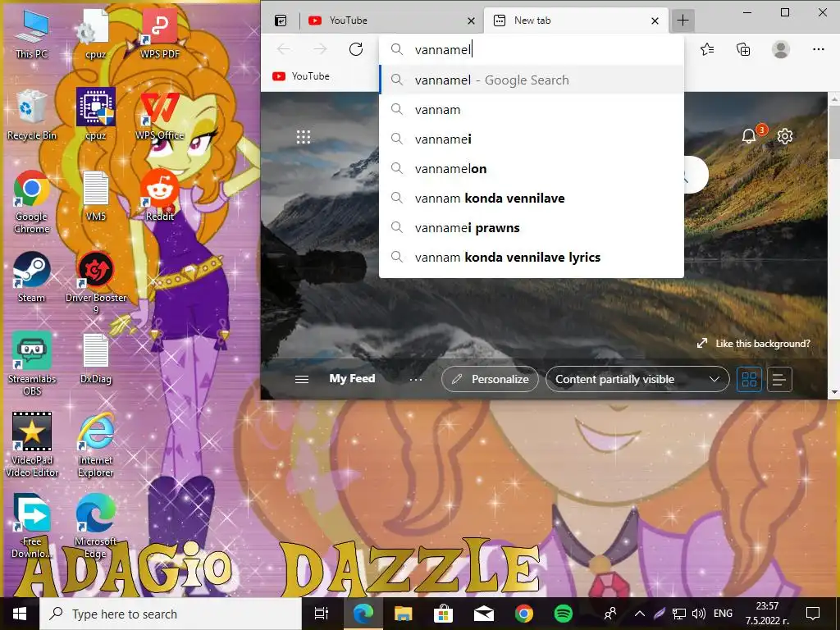
Task: Switch feed to grid view
Action: click(x=749, y=379)
